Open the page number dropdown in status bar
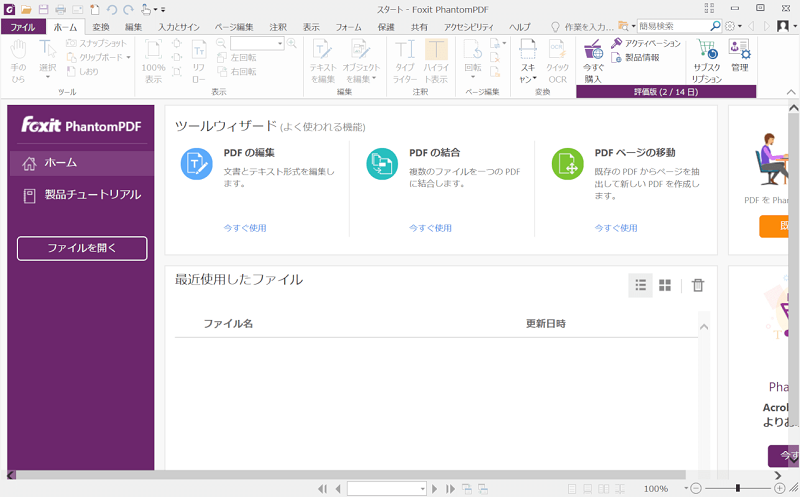Screen dimensions: 800x497 click(x=422, y=488)
